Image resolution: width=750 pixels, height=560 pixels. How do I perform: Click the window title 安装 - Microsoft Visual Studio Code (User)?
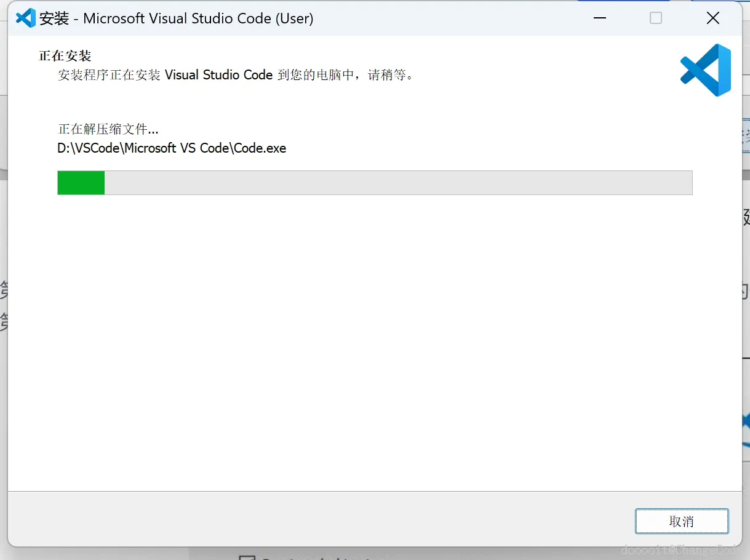coord(177,18)
